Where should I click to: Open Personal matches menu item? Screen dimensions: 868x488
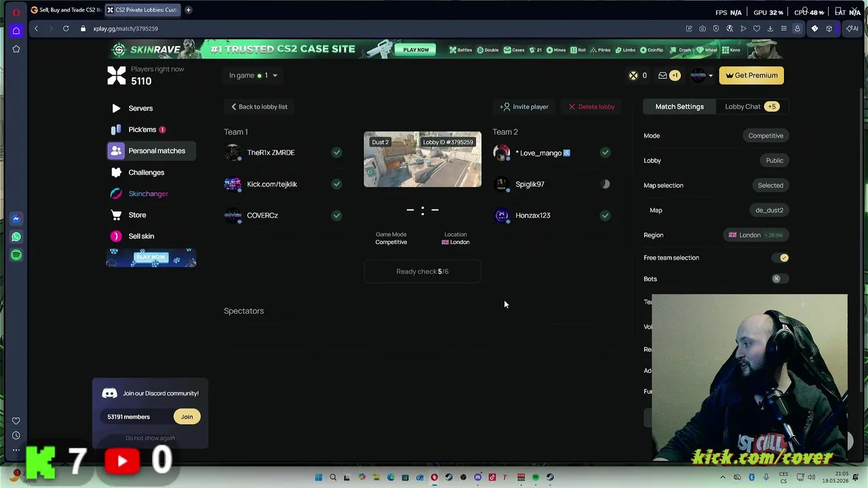(151, 150)
